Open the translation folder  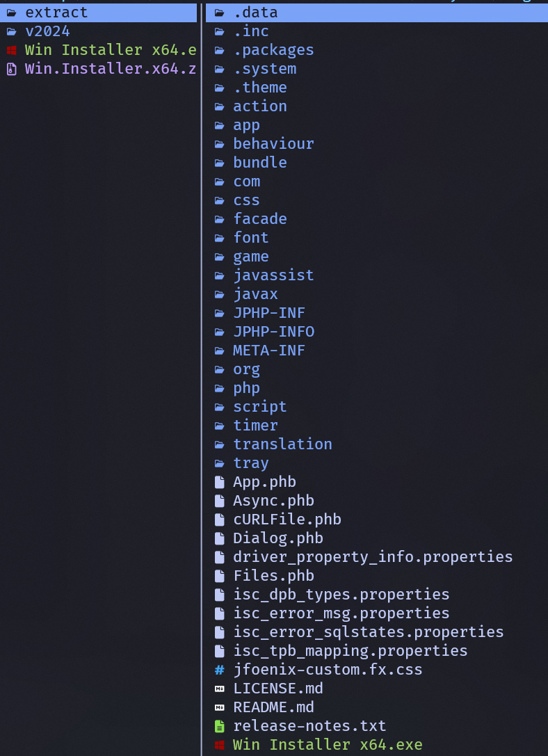pyautogui.click(x=377, y=444)
